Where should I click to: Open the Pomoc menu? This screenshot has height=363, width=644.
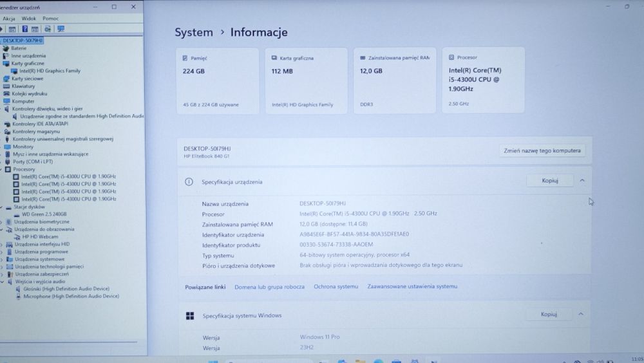tap(50, 19)
